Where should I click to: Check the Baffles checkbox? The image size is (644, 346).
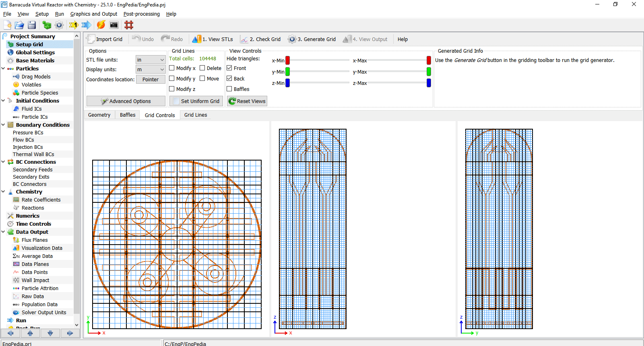click(x=229, y=89)
